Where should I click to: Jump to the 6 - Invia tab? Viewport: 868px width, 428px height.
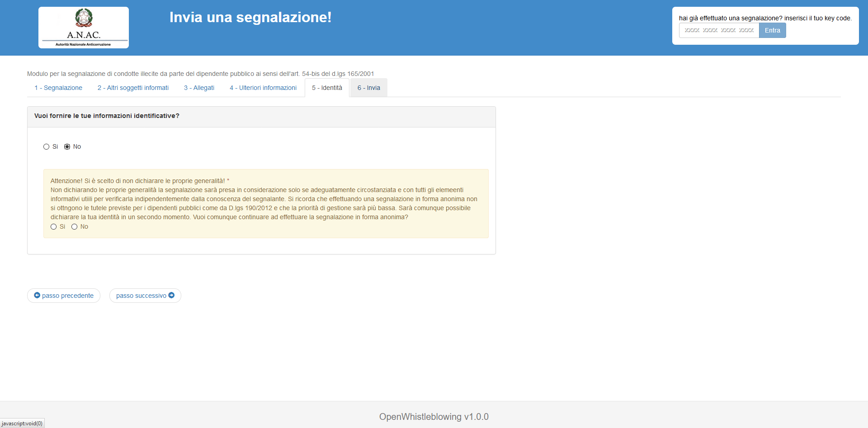pos(368,88)
